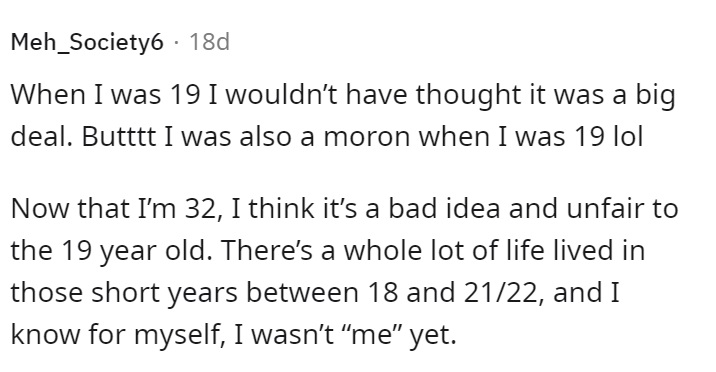Click the word 'deal.' starting the second line
716x372 pixels.
tap(41, 136)
